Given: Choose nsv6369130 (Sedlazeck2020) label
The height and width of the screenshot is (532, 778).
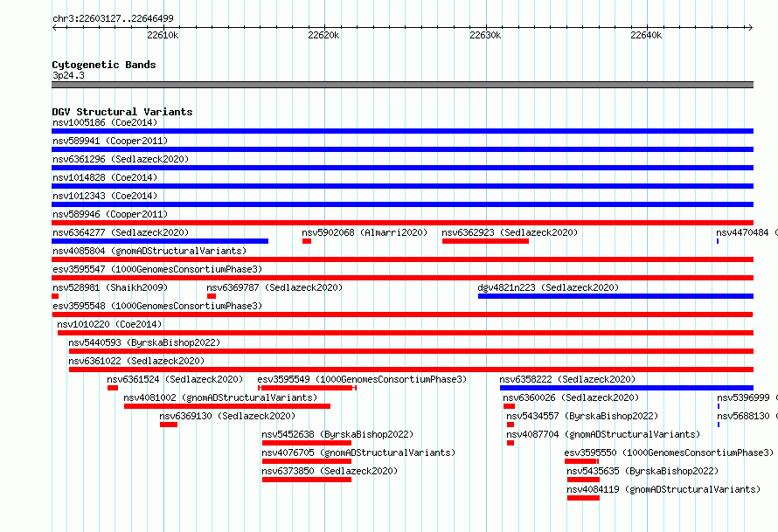Looking at the screenshot, I should (x=227, y=416).
